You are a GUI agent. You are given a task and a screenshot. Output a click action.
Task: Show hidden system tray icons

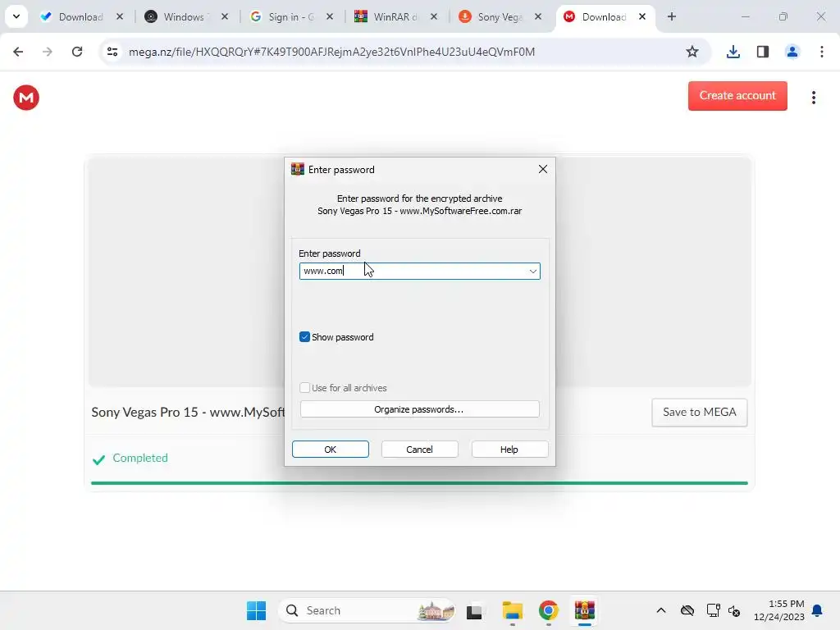[x=661, y=610]
